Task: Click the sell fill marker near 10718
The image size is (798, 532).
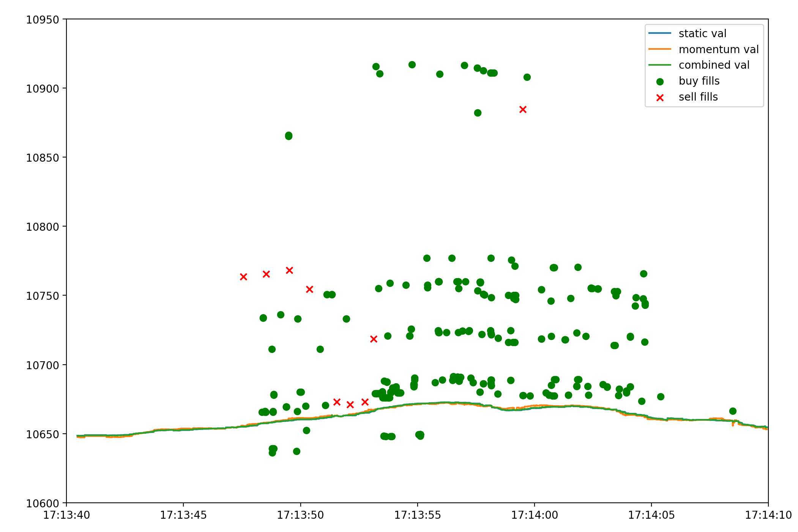Action: coord(374,339)
